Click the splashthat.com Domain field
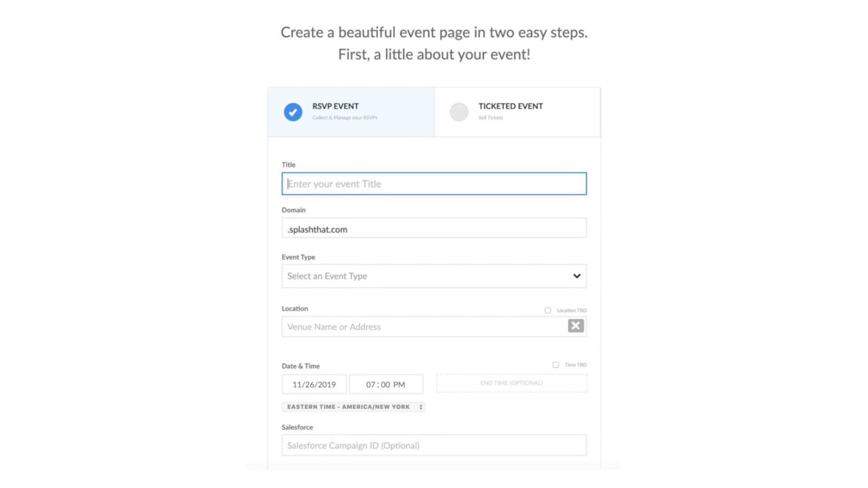 coord(434,228)
